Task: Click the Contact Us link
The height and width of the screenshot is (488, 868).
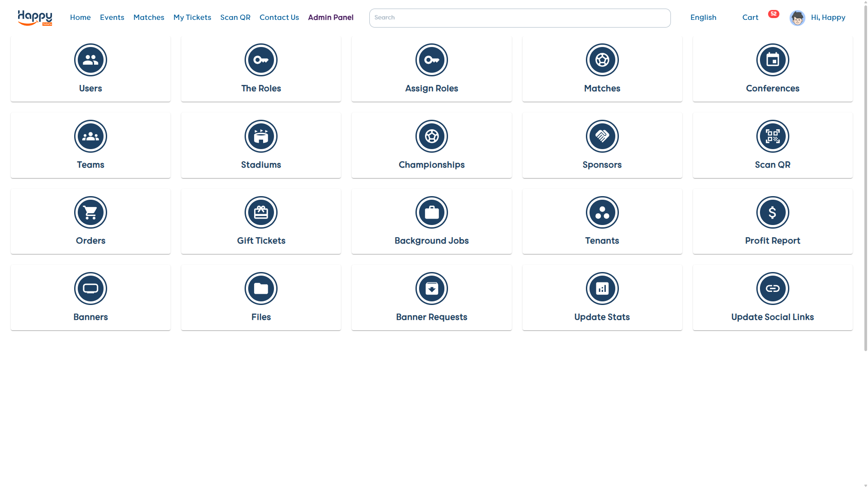Action: (x=279, y=18)
